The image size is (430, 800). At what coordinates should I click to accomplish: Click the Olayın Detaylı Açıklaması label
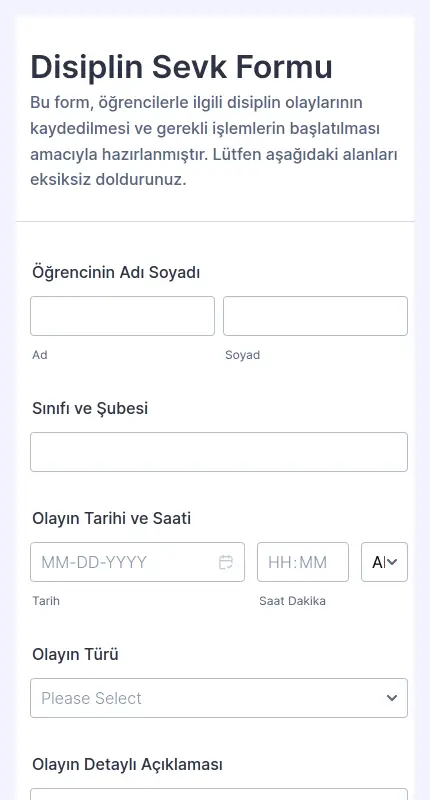[127, 764]
